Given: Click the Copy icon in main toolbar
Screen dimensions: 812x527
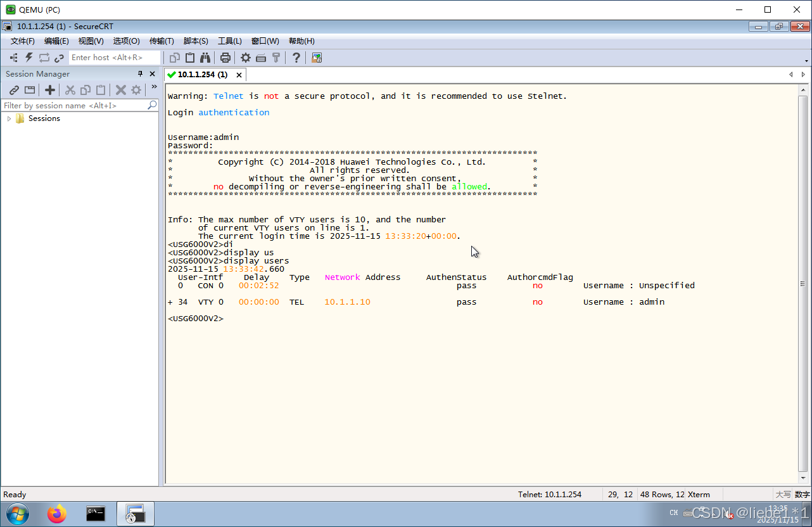Looking at the screenshot, I should 175,58.
